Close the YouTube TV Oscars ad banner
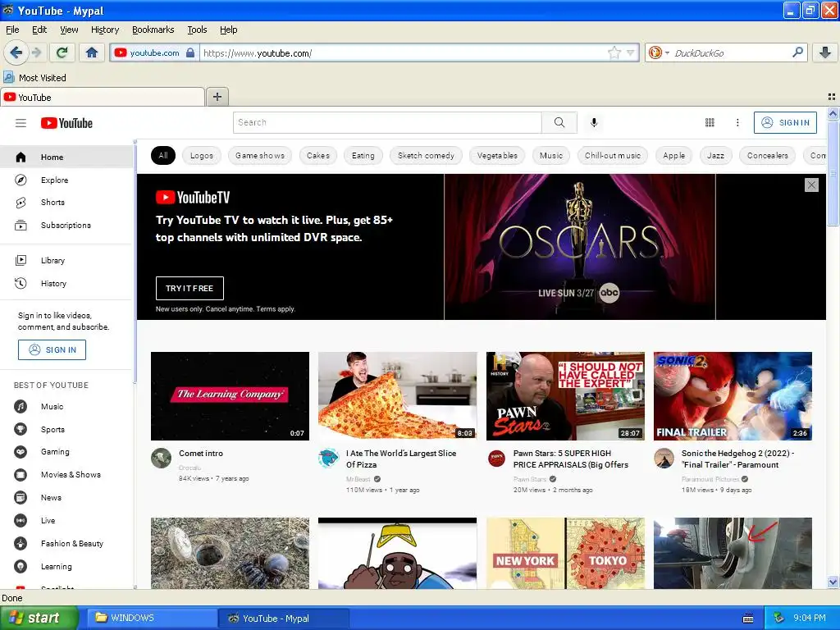Viewport: 840px width, 630px height. click(x=811, y=185)
